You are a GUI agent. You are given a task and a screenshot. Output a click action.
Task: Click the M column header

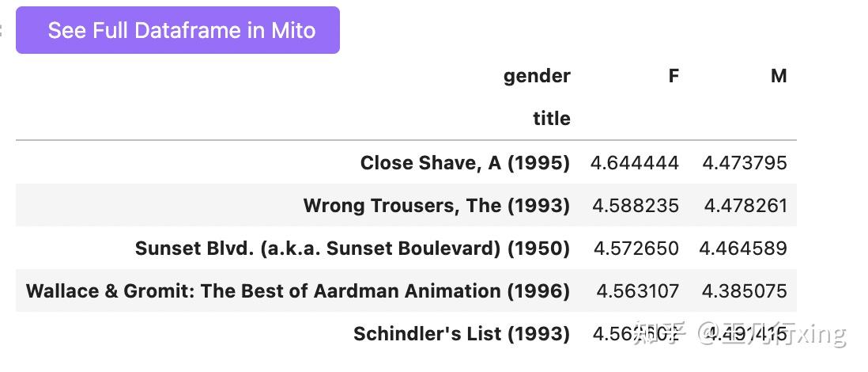pyautogui.click(x=778, y=76)
